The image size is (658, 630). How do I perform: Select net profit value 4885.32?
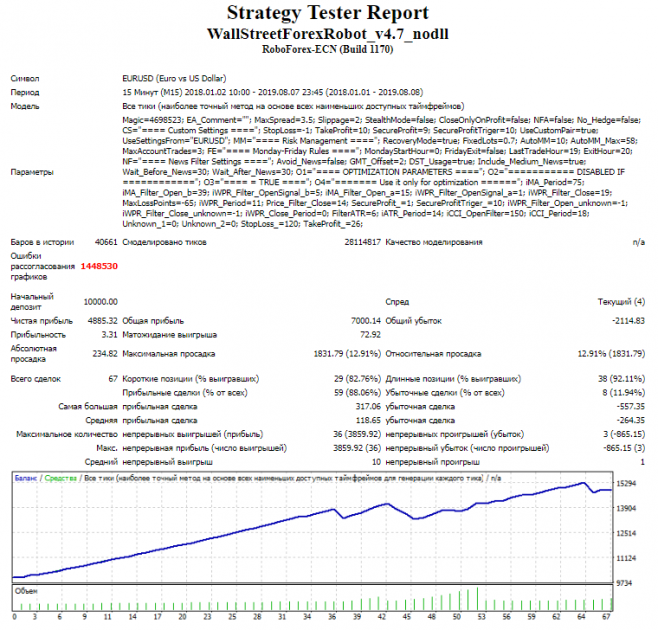pyautogui.click(x=102, y=321)
